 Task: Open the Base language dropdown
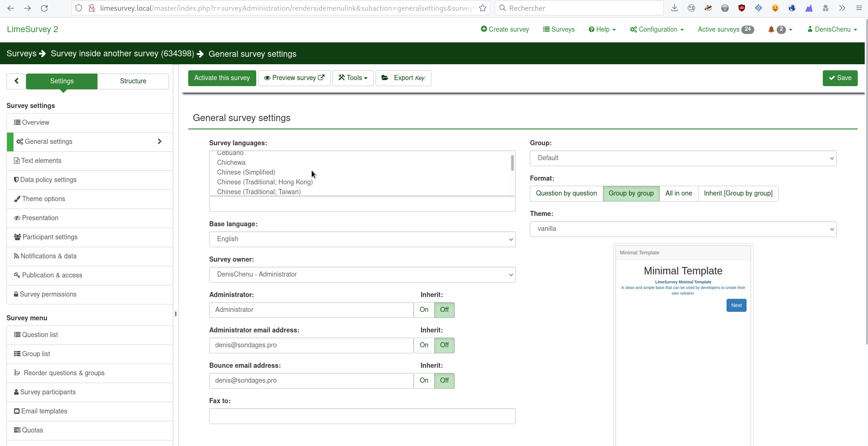362,239
